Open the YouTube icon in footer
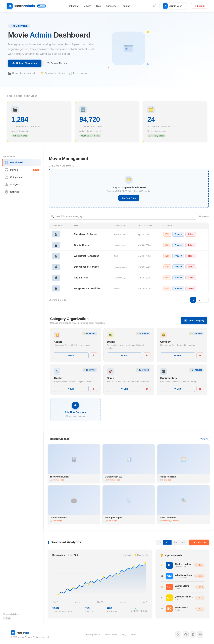The width and height of the screenshot is (214, 644). (x=200, y=634)
